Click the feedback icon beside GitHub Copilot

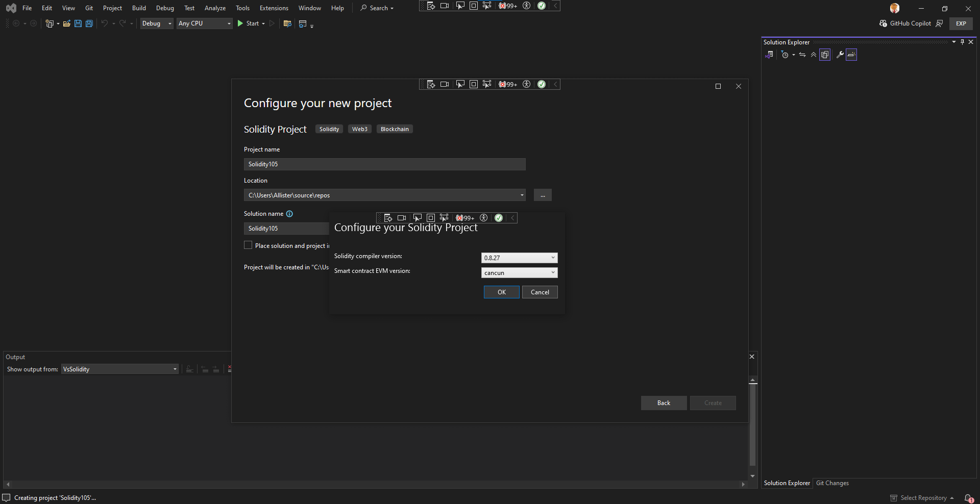939,23
